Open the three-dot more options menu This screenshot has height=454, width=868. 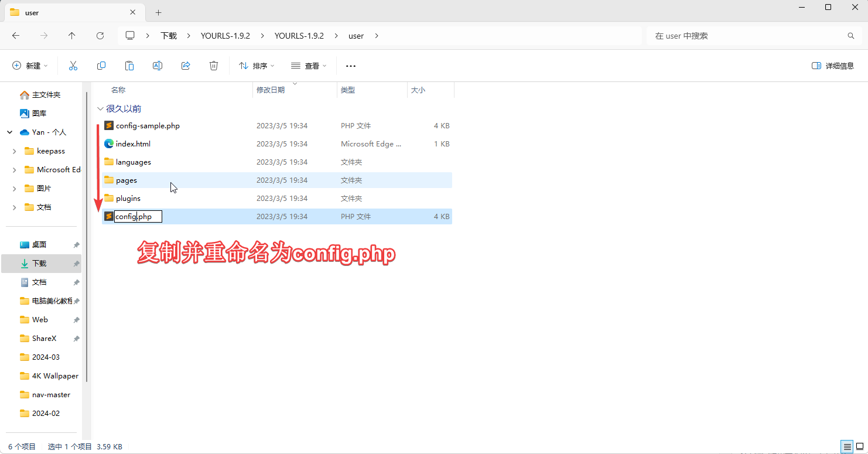[x=351, y=66]
